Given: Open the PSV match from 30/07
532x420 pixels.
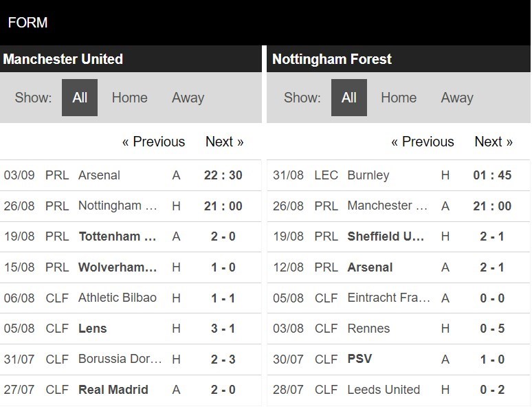Looking at the screenshot, I should click(399, 360).
